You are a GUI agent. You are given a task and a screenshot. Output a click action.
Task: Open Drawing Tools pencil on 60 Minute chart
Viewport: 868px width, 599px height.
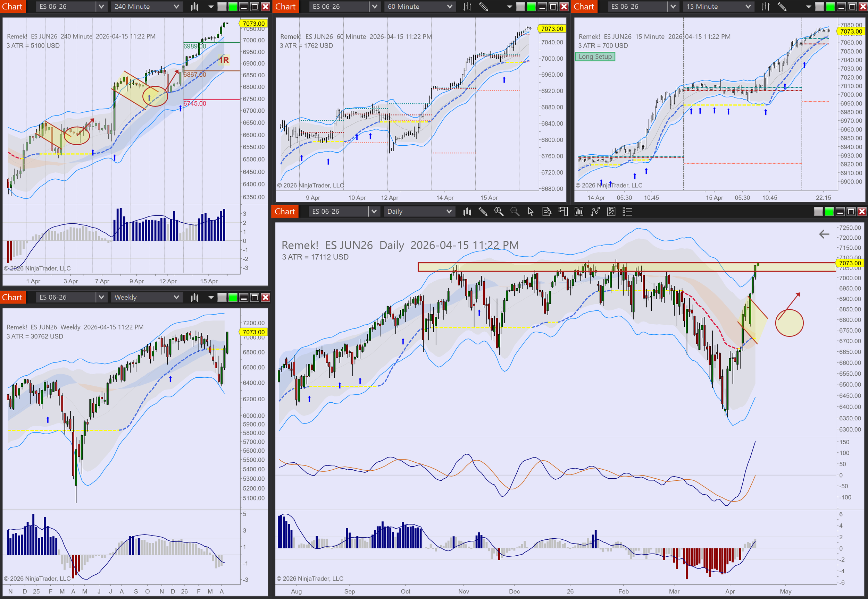click(x=483, y=6)
